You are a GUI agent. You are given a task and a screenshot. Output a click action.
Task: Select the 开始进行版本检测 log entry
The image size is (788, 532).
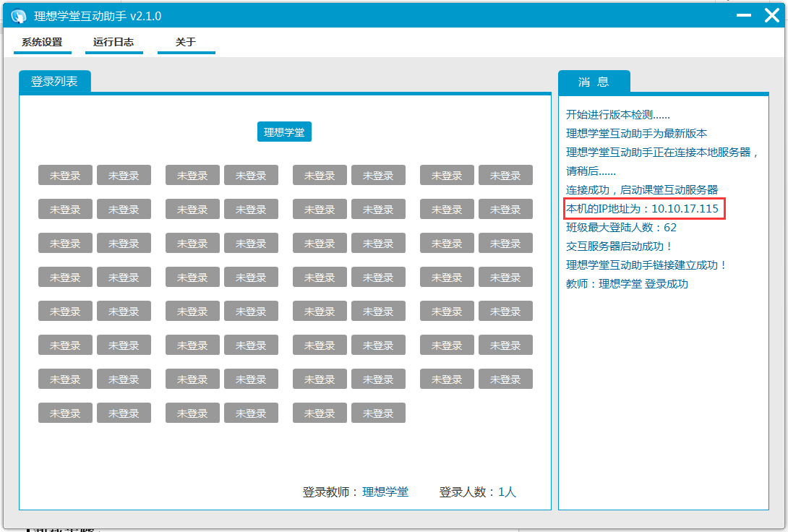click(x=618, y=115)
